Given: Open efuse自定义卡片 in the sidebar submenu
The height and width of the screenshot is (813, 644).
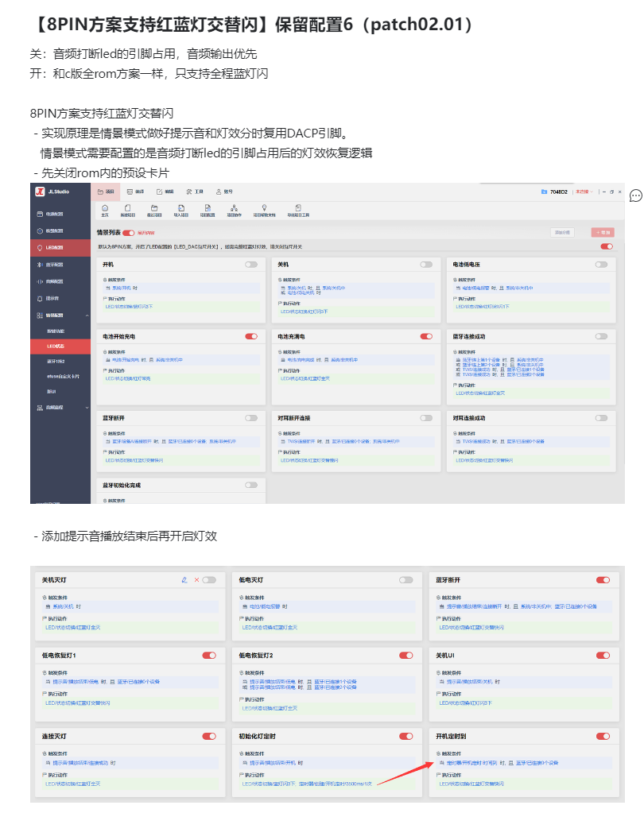Looking at the screenshot, I should (63, 377).
